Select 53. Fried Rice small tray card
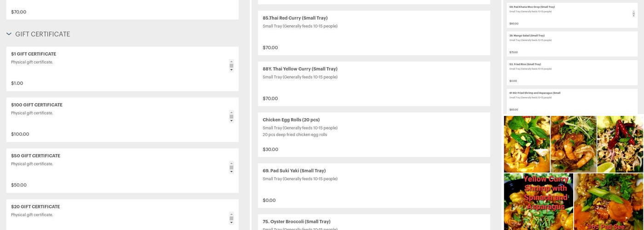 coord(572,73)
